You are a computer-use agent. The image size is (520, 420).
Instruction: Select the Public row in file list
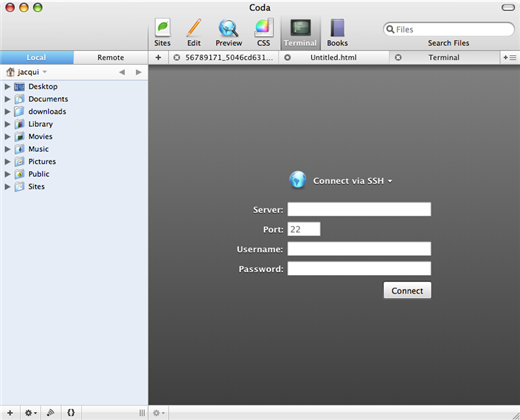coord(74,174)
